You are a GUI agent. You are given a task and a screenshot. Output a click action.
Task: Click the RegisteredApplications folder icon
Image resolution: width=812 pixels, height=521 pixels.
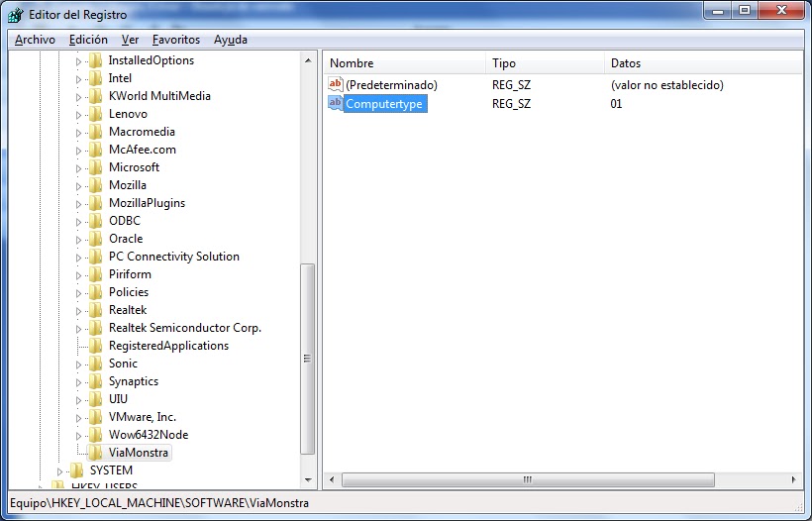[95, 346]
